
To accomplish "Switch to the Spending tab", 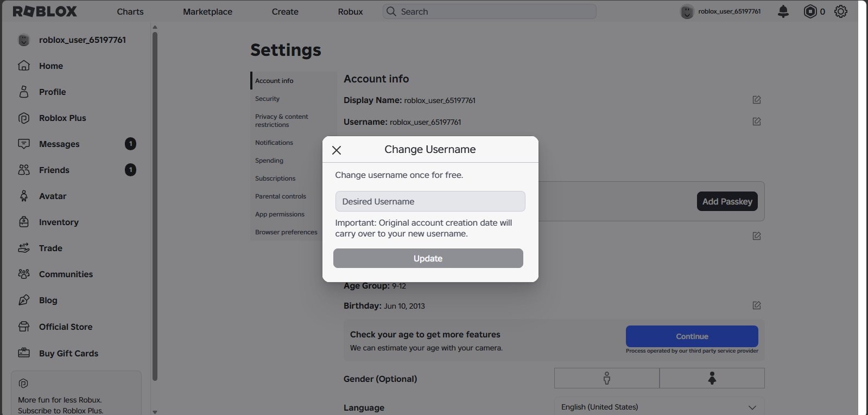I will [x=286, y=161].
